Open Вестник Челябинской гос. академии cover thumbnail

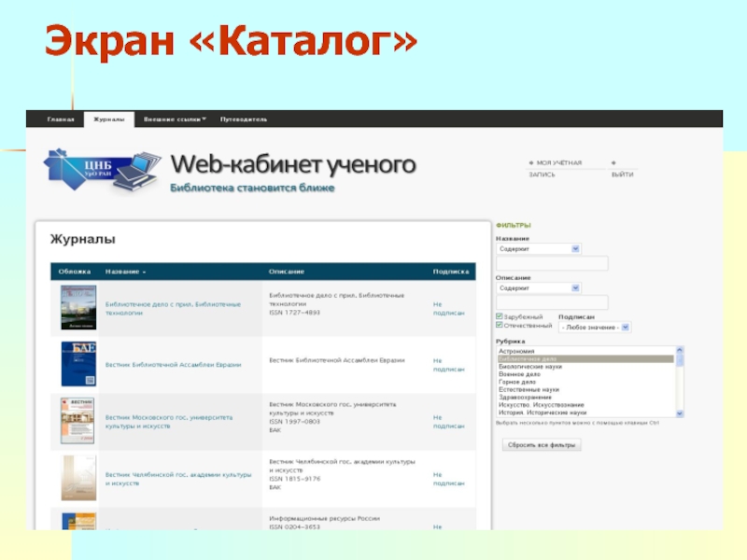78,478
